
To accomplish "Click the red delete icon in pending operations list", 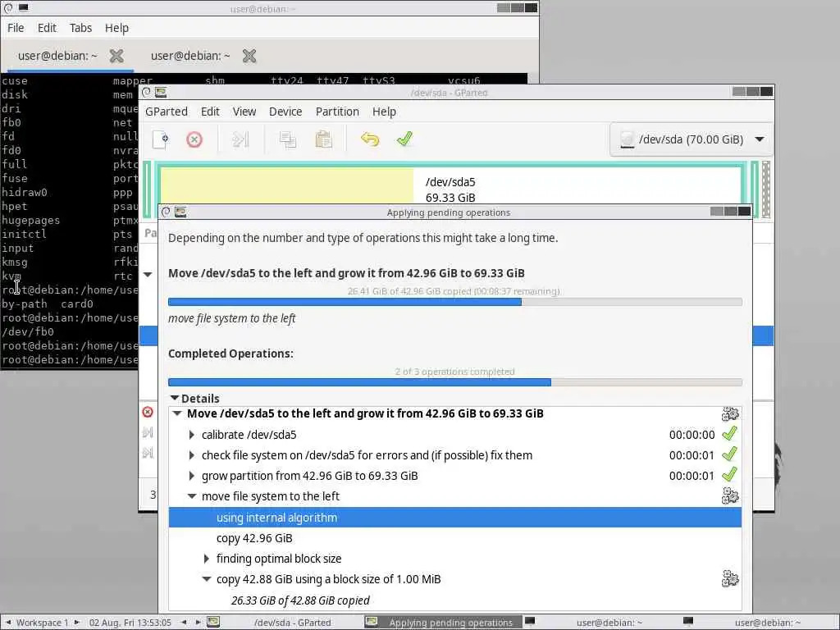I will pyautogui.click(x=148, y=412).
